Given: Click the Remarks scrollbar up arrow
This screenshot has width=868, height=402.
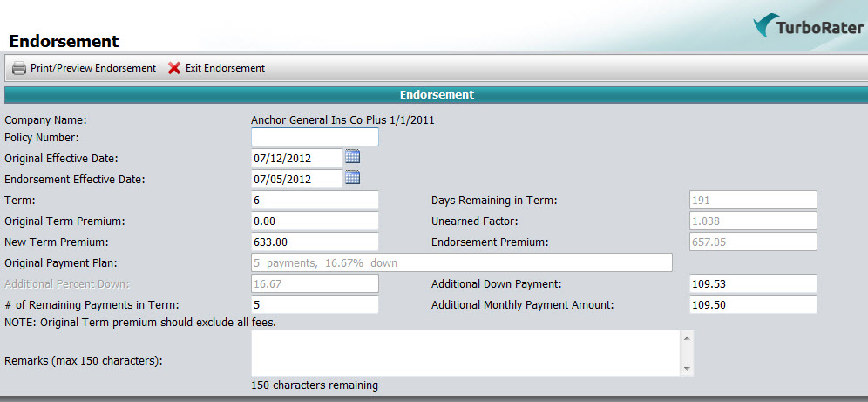Looking at the screenshot, I should click(x=687, y=337).
